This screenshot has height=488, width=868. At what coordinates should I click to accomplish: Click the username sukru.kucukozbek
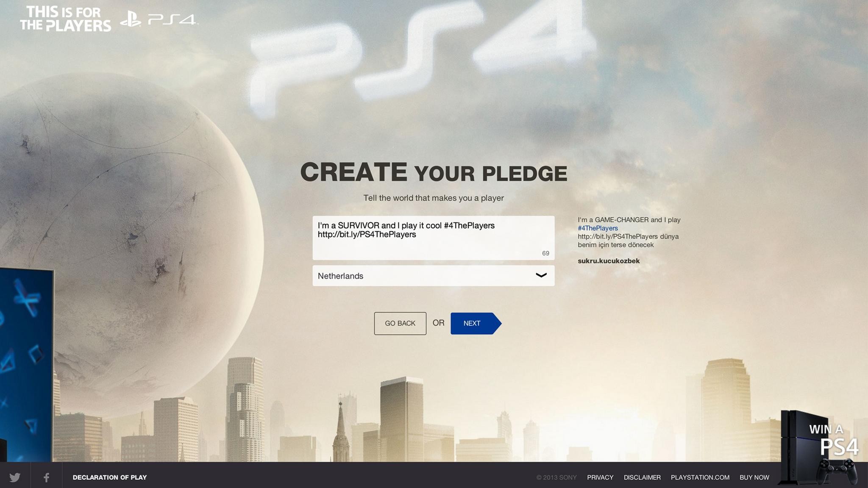[609, 261]
